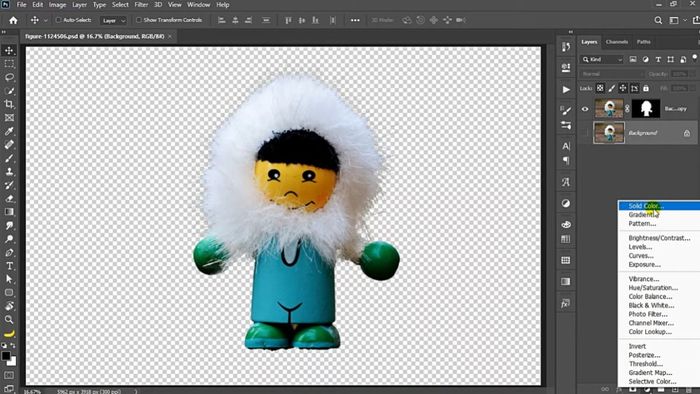Select the Lasso tool
Viewport: 700px width, 394px height.
(9, 77)
